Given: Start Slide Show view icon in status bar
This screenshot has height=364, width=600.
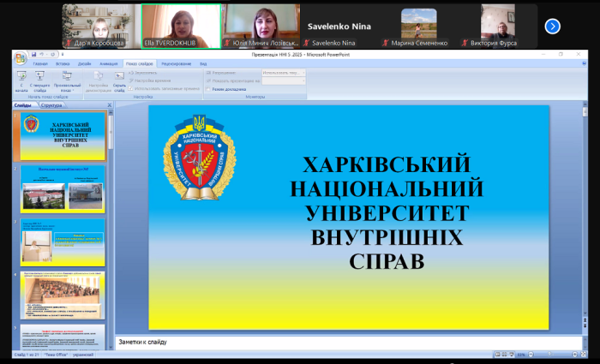Looking at the screenshot, I should [512, 355].
